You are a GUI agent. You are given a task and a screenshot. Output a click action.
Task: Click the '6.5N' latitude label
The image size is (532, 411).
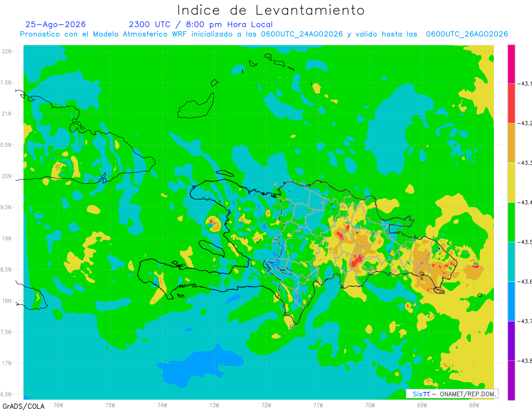pyautogui.click(x=6, y=394)
